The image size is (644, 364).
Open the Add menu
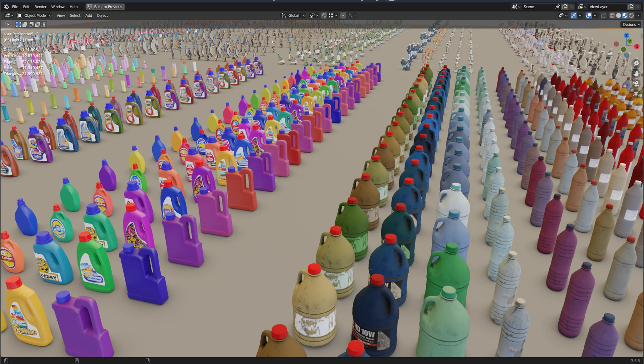(88, 15)
